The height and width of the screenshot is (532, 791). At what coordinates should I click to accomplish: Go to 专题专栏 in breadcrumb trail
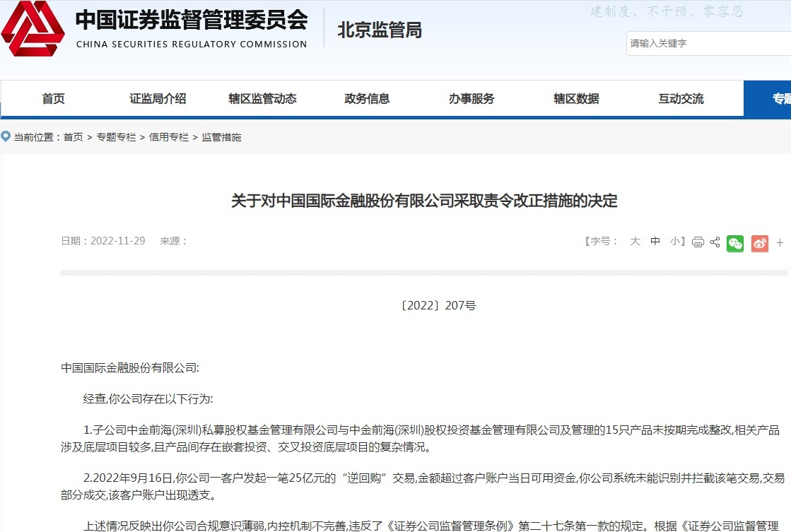[x=116, y=137]
